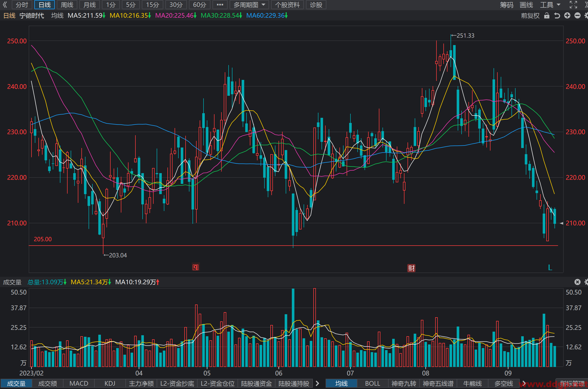This screenshot has width=588, height=389.
Task: Enter fullscreen with the expand arrows icon
Action: pos(573,5)
